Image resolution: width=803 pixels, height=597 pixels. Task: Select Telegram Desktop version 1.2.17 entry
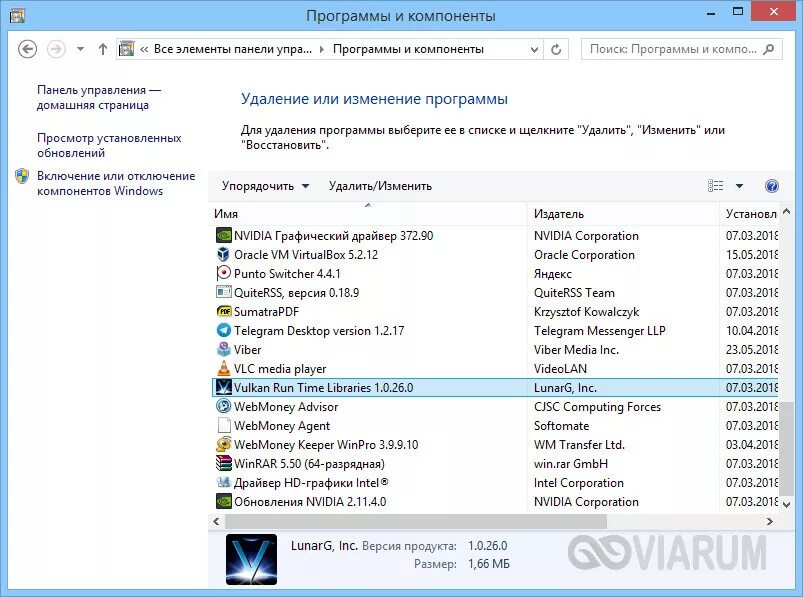pyautogui.click(x=319, y=330)
